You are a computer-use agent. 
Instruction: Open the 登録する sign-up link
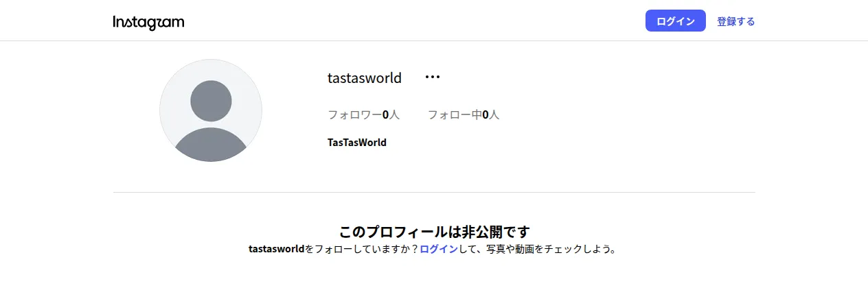click(735, 21)
